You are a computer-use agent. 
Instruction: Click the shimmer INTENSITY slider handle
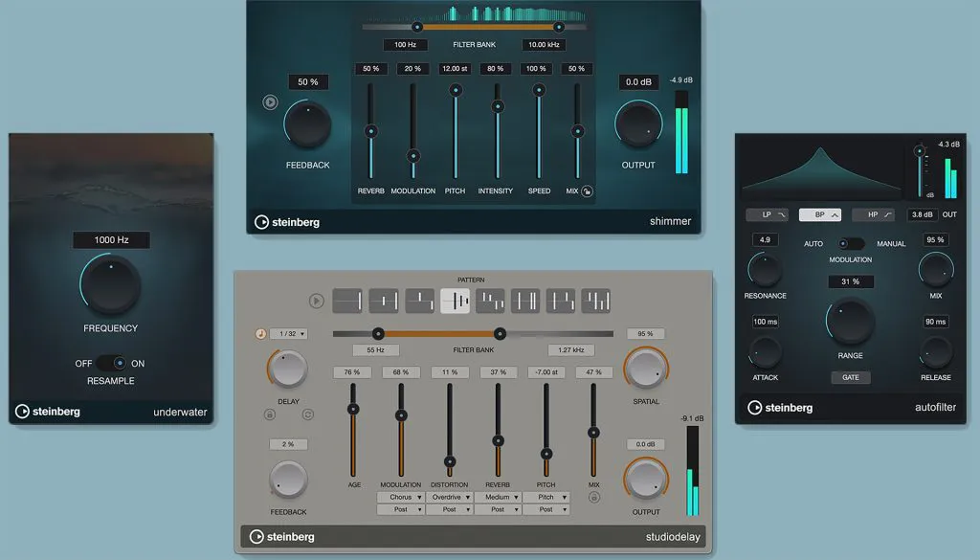click(498, 106)
